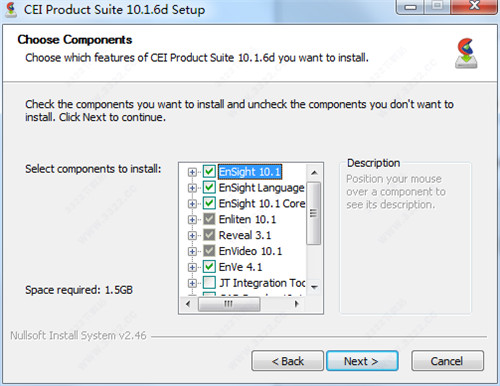Image resolution: width=500 pixels, height=386 pixels.
Task: Expand the Enliten 10.1 tree node
Action: click(192, 220)
